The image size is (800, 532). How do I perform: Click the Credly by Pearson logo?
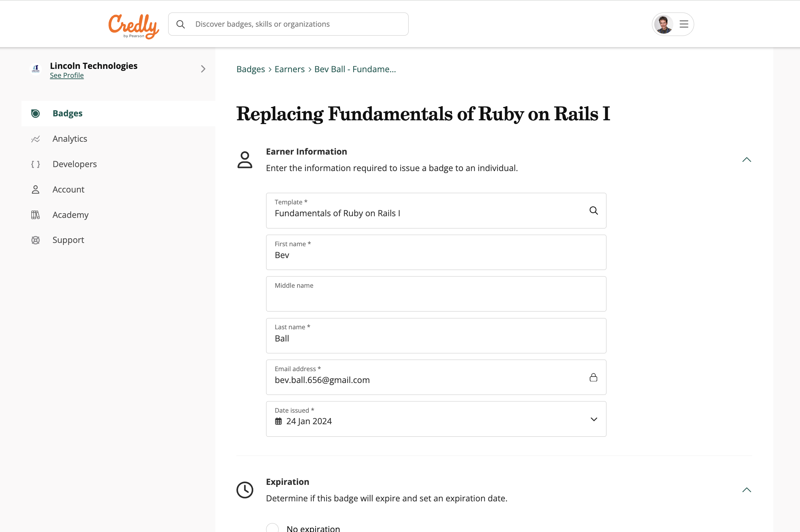[134, 26]
